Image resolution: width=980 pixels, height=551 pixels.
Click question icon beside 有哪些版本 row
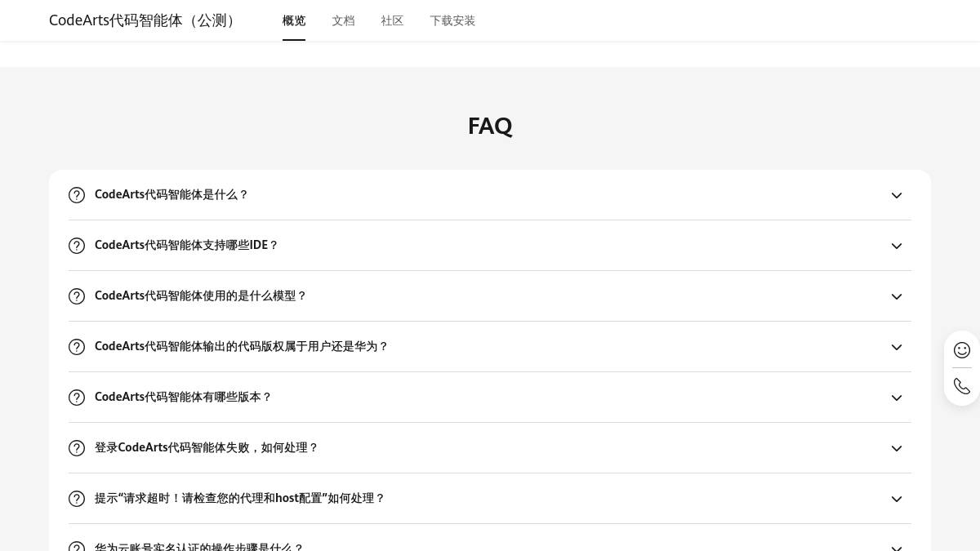coord(77,398)
